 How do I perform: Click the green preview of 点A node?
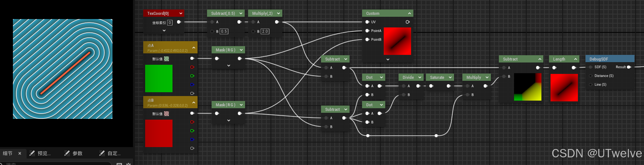[x=159, y=78]
